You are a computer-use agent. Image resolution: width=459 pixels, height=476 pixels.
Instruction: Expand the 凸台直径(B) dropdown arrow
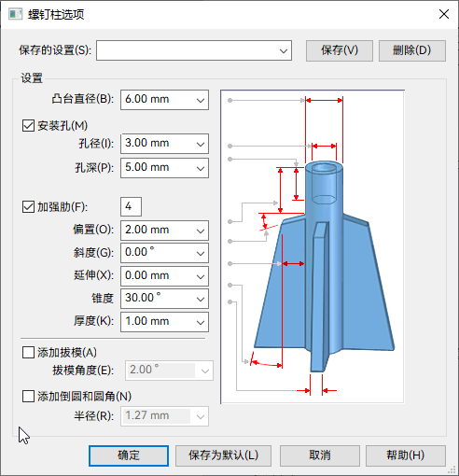201,100
